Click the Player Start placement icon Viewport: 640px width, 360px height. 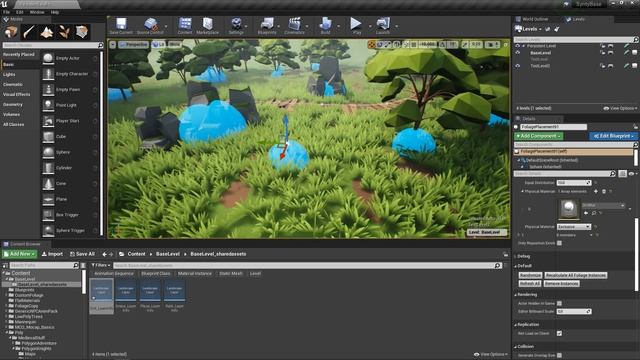48,121
